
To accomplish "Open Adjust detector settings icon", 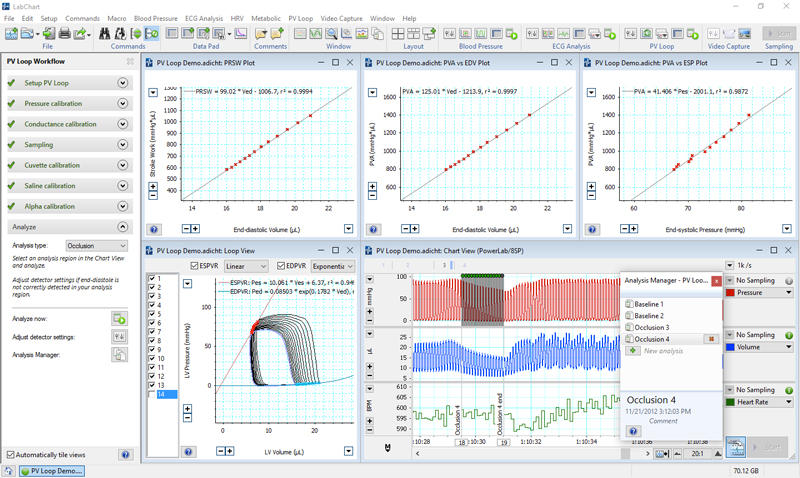I will click(120, 336).
